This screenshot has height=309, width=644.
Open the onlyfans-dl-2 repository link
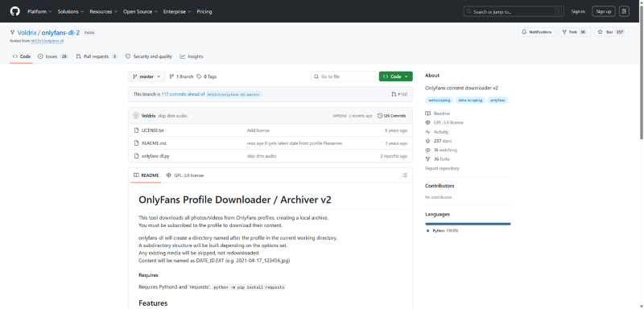coord(60,32)
